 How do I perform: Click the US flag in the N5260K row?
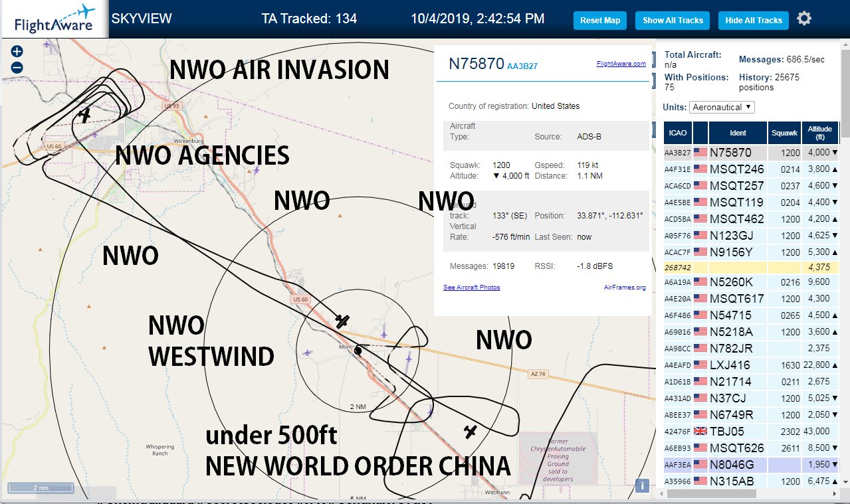click(x=700, y=282)
